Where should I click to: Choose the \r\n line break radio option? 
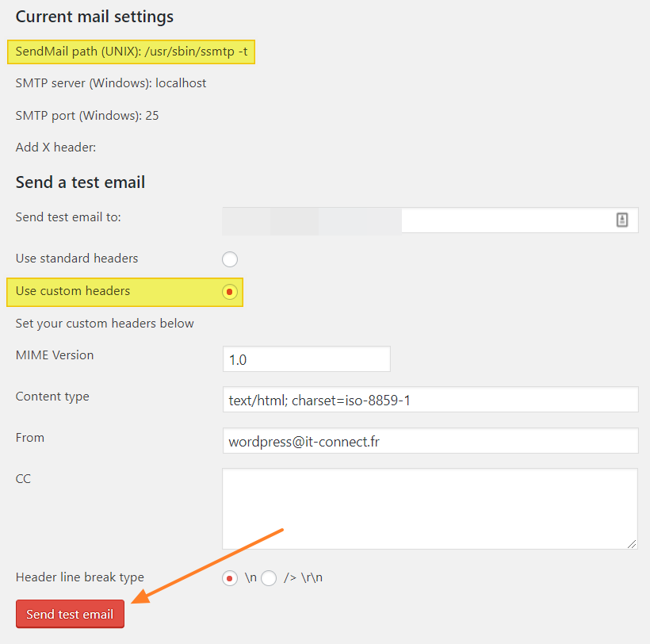[x=269, y=578]
